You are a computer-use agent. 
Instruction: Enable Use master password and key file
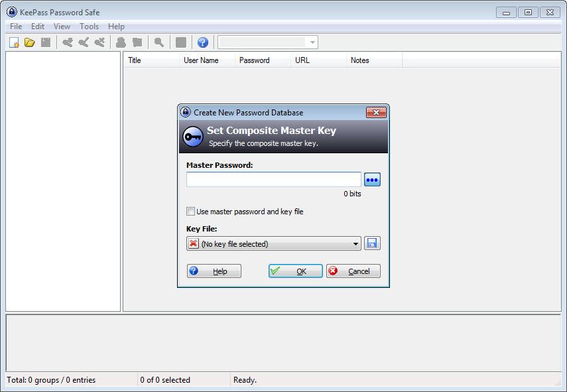[x=190, y=212]
